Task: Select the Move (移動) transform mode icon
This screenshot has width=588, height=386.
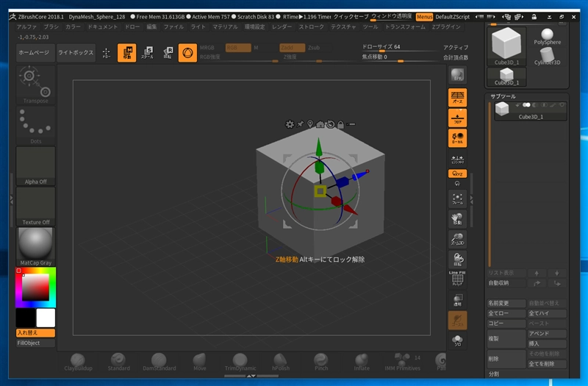Action: point(126,52)
